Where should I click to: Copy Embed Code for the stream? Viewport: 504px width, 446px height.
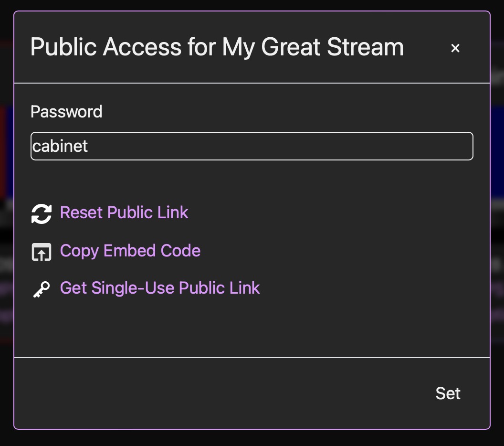click(130, 251)
